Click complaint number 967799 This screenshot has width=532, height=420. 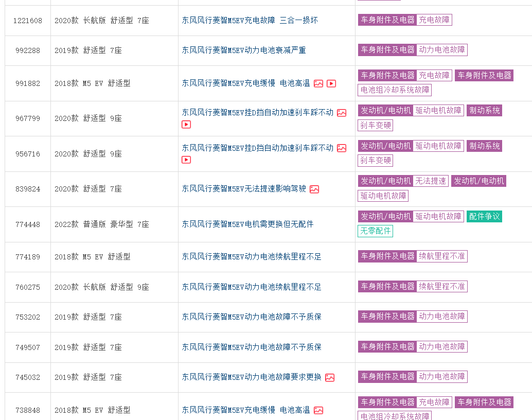(27, 118)
